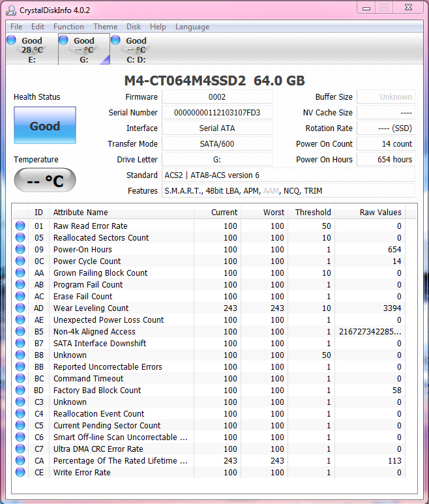This screenshot has width=429, height=504.
Task: Select the Write Error Rate attribute name
Action: [82, 472]
